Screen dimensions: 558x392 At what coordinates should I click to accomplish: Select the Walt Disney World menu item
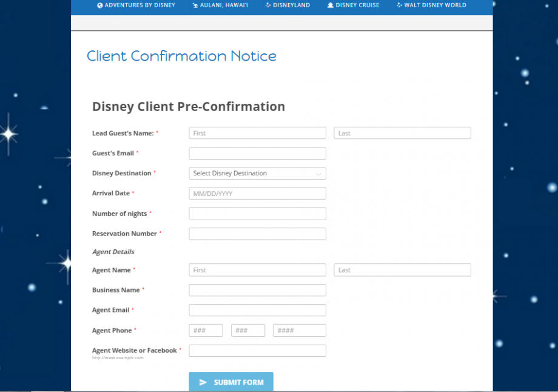point(432,5)
